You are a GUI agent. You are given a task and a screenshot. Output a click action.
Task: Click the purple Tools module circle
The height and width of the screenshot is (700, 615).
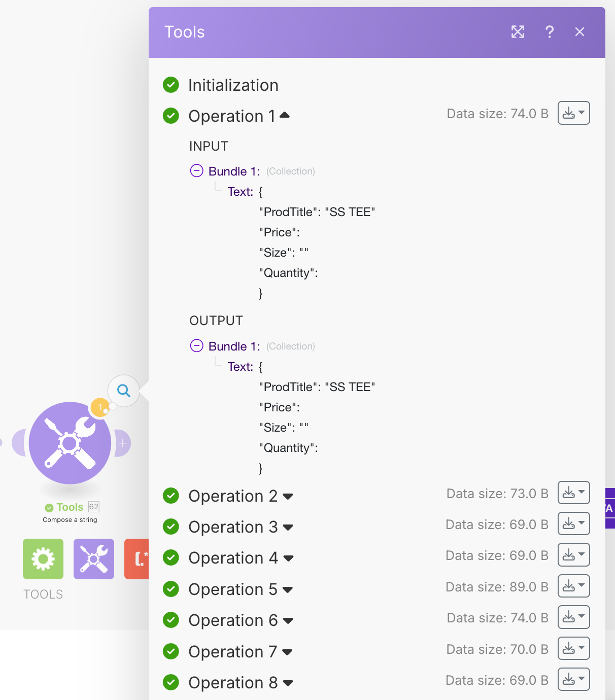(x=70, y=443)
